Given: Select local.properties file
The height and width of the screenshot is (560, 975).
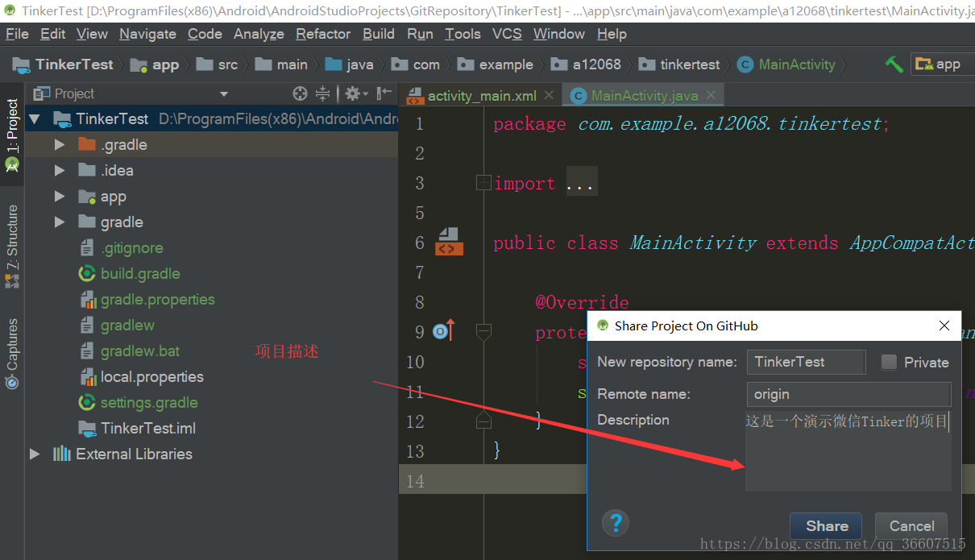Looking at the screenshot, I should [x=151, y=377].
